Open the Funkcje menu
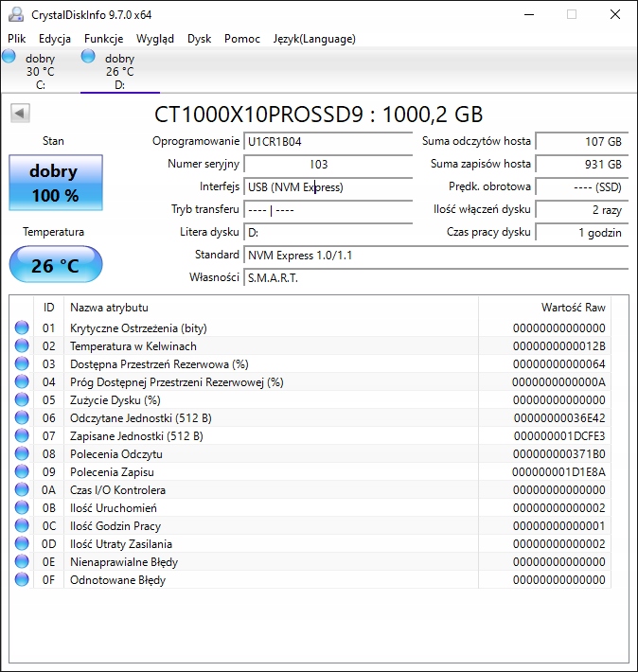Image resolution: width=638 pixels, height=672 pixels. [103, 39]
